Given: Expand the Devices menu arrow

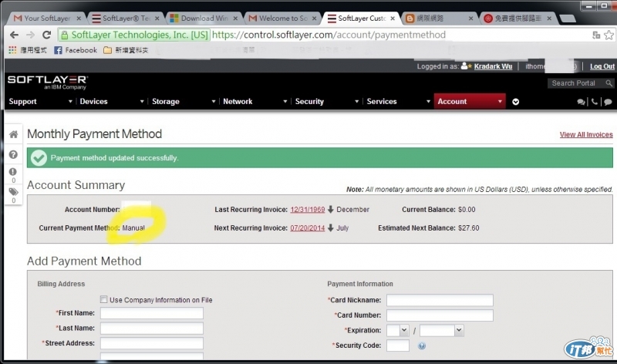Looking at the screenshot, I should [x=142, y=102].
